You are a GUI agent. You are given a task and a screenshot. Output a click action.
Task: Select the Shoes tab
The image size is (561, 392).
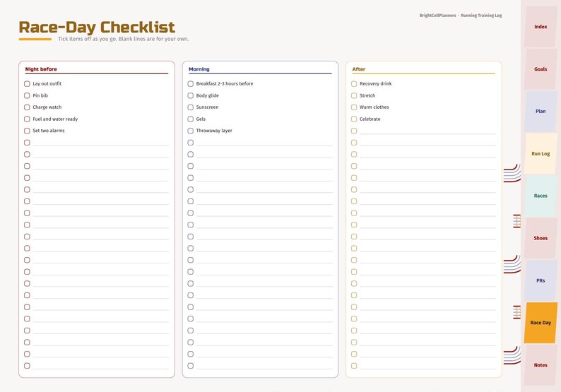(541, 238)
